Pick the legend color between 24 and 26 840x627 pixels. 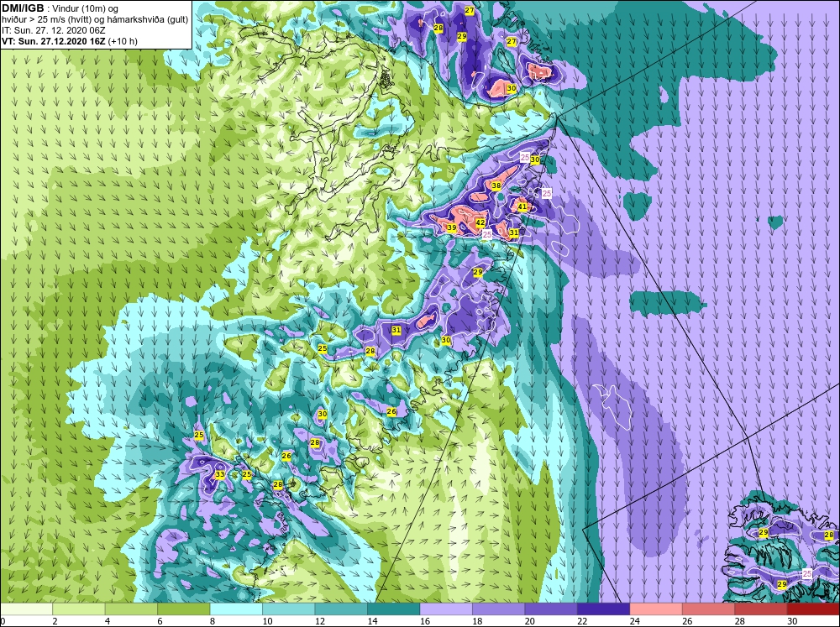pyautogui.click(x=656, y=609)
